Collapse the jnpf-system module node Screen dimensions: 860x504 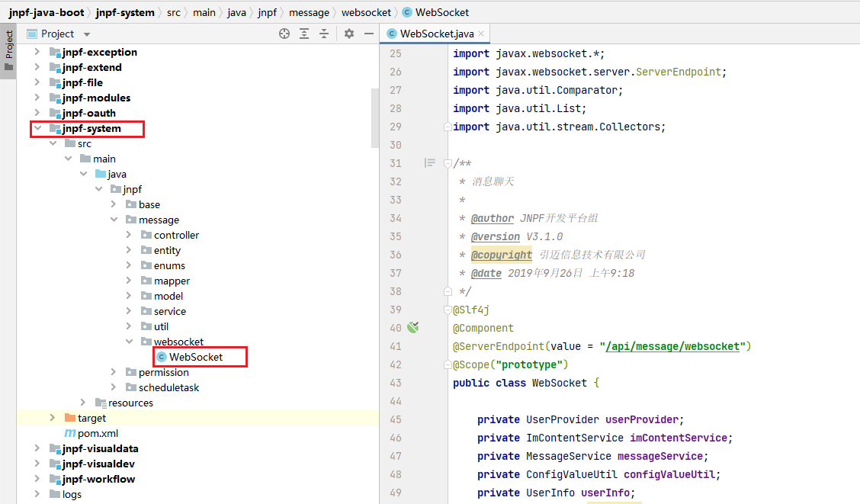tap(37, 128)
